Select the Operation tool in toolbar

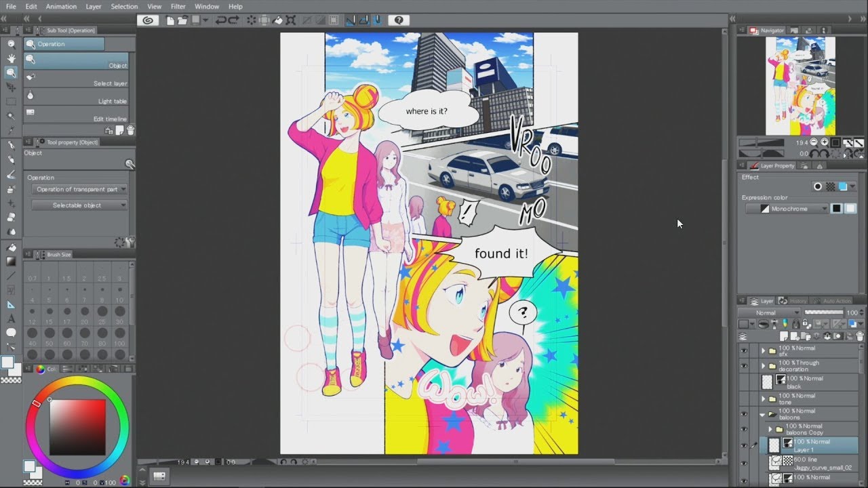(x=11, y=73)
